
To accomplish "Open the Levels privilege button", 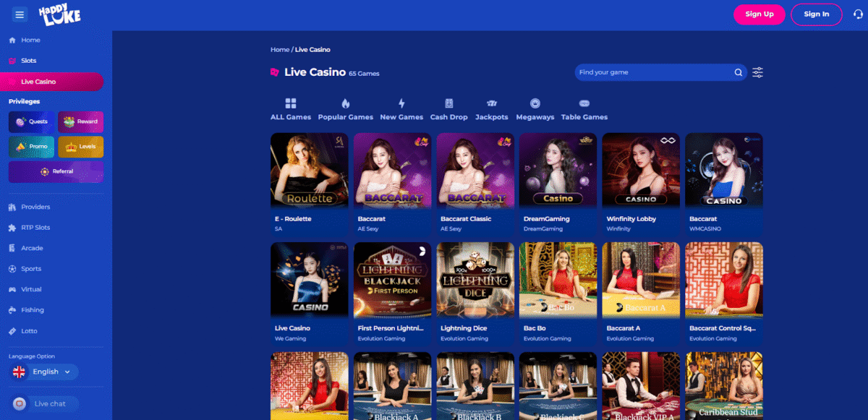I will (x=81, y=147).
